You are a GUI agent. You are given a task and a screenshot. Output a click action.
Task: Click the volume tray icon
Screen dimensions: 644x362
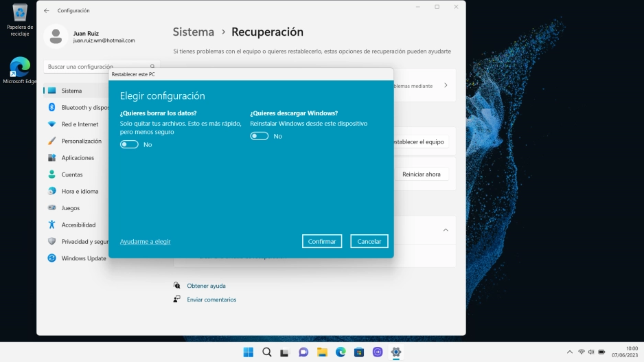(591, 352)
